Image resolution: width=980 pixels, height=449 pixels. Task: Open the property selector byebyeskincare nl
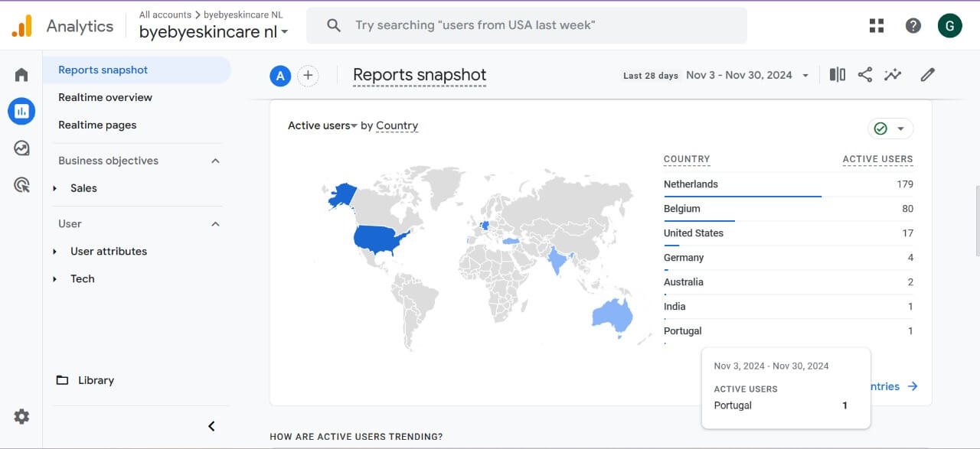[x=214, y=32]
